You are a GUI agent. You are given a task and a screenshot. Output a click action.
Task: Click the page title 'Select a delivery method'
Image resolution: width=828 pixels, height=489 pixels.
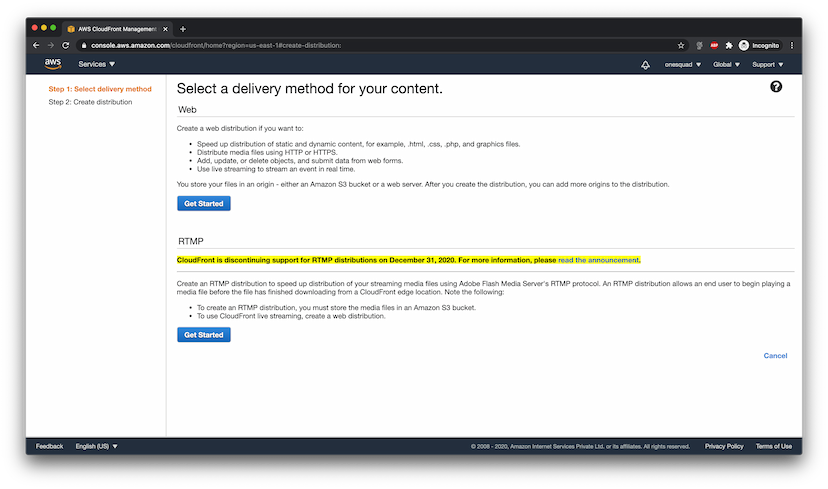[309, 89]
